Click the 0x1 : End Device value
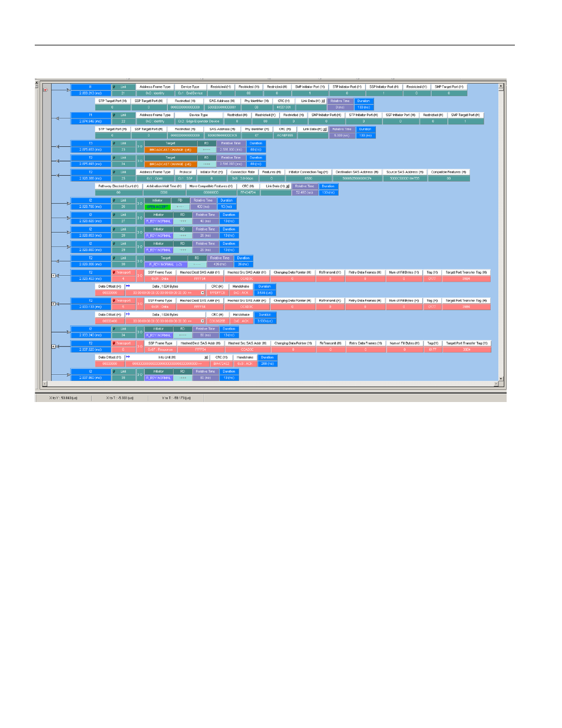This screenshot has height=728, width=562. point(190,93)
